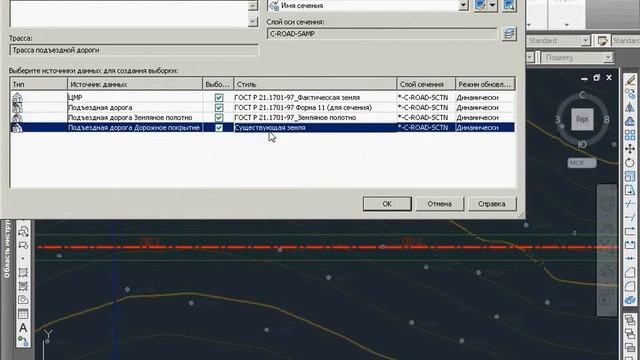
Task: Click the Send to Back draw-order icon
Action: click(x=630, y=335)
